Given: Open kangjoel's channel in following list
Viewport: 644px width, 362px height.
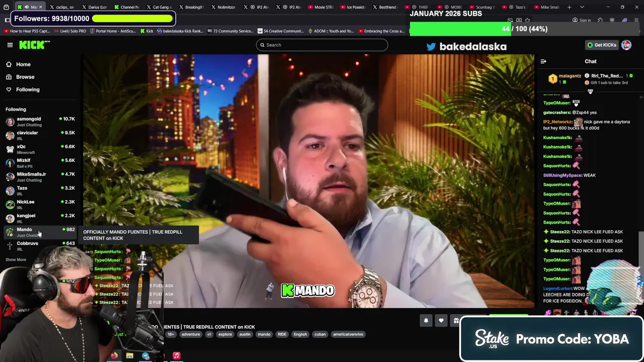Looking at the screenshot, I should tap(40, 218).
